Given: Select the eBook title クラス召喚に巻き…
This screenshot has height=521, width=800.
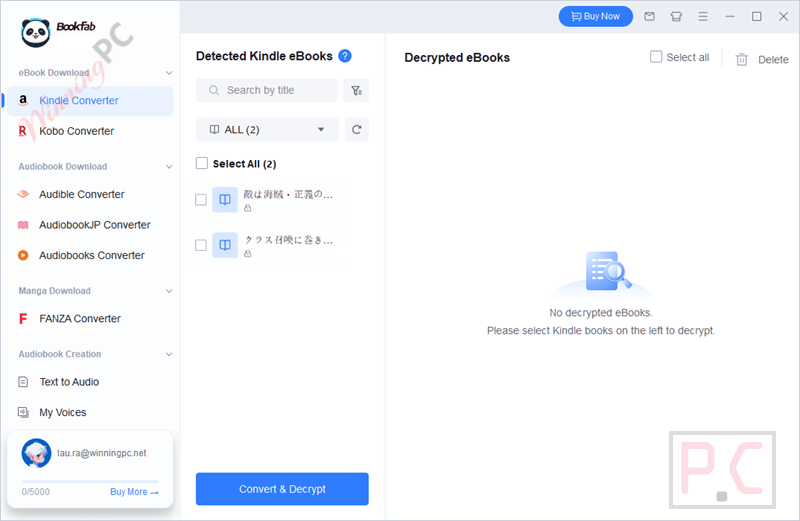Looking at the screenshot, I should 288,240.
